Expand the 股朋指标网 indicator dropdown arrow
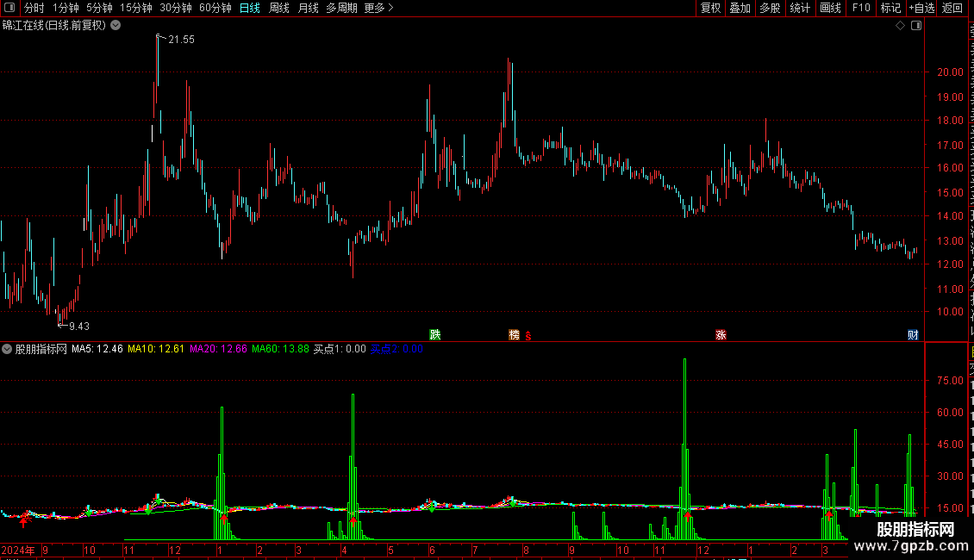974x560 pixels. (7, 349)
